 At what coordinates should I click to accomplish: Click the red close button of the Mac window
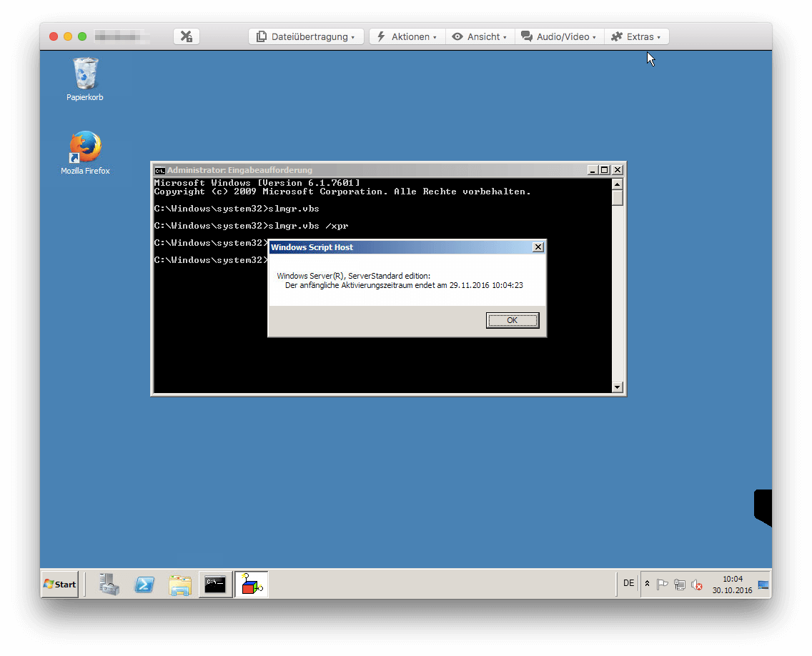tap(54, 36)
